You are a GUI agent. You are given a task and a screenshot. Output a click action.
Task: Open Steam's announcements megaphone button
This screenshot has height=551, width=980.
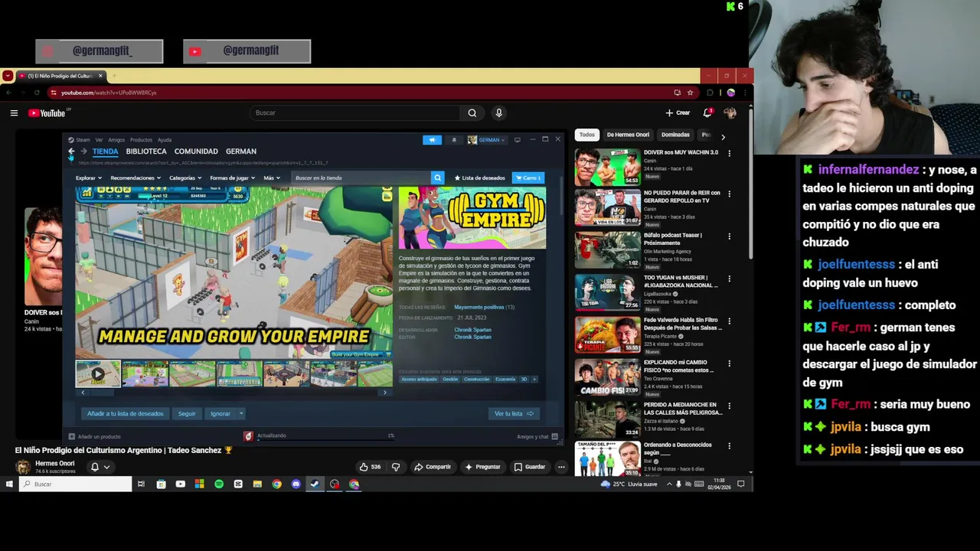tap(432, 140)
